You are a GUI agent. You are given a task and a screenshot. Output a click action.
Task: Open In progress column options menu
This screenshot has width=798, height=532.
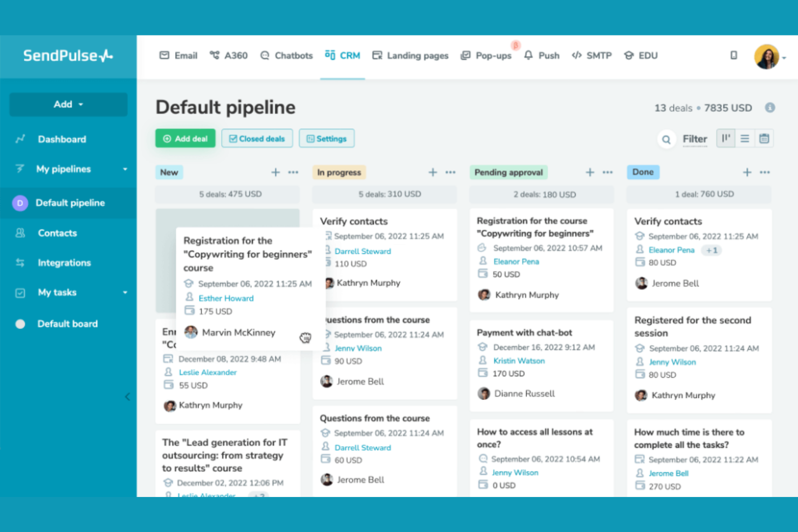[x=451, y=172]
